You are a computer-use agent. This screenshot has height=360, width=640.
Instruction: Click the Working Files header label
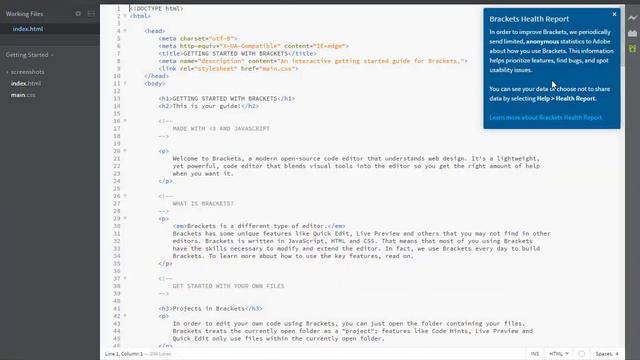pyautogui.click(x=24, y=14)
